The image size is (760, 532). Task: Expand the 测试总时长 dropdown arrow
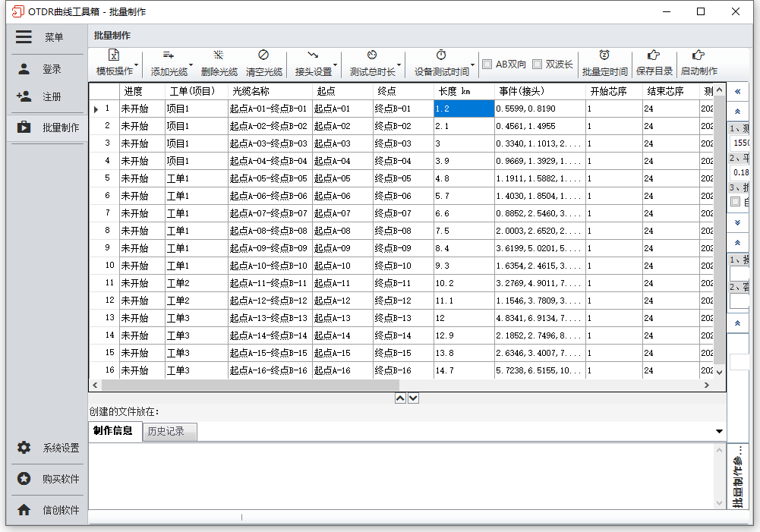coord(399,65)
